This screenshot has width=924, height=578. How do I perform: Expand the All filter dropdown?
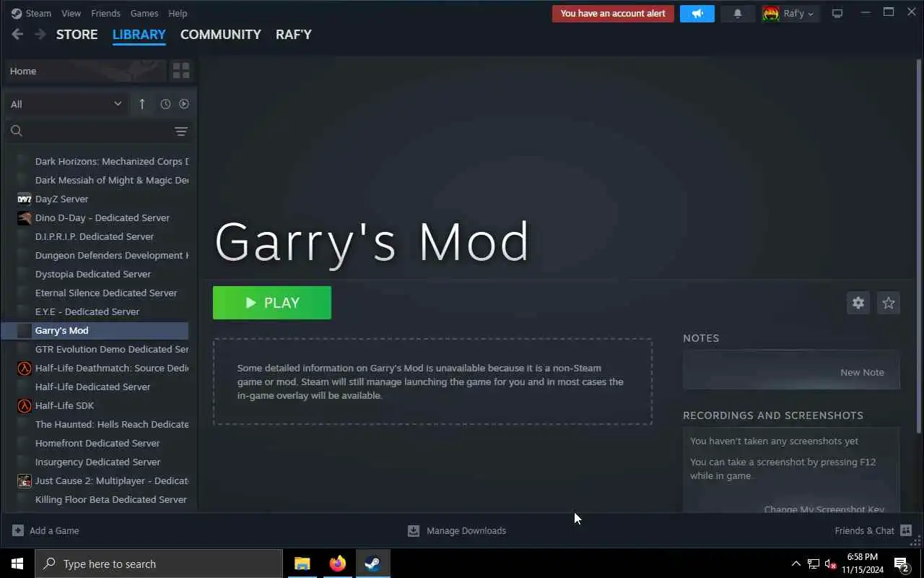pyautogui.click(x=66, y=104)
